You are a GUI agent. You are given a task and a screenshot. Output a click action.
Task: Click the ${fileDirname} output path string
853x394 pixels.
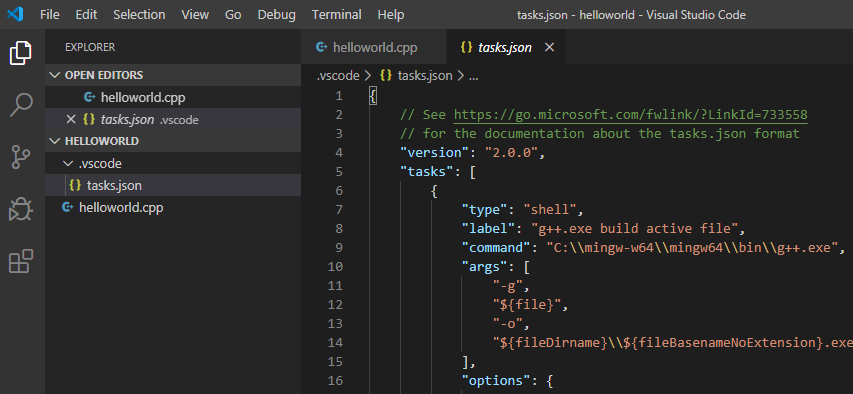point(672,343)
